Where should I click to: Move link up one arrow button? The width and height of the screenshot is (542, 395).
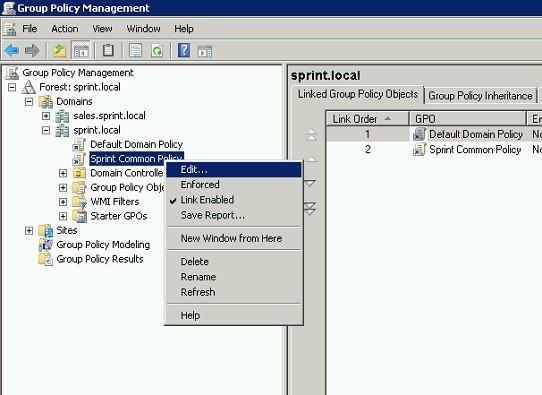click(x=311, y=159)
